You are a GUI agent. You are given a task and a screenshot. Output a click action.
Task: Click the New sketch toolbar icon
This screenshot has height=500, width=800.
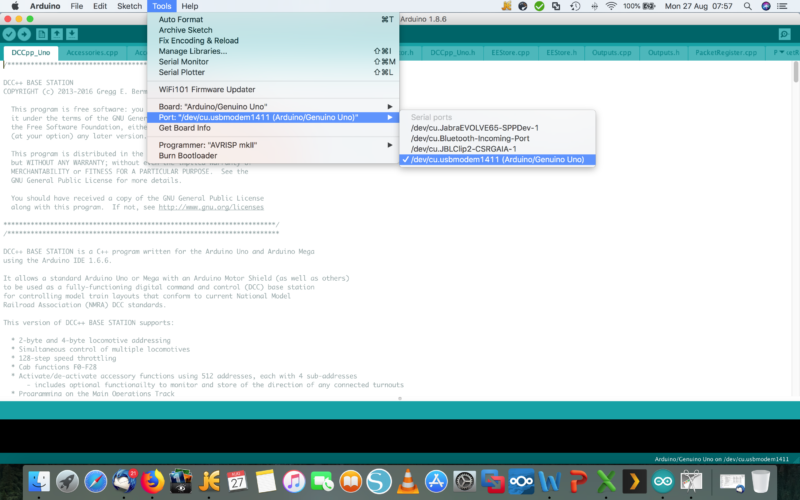tap(42, 34)
